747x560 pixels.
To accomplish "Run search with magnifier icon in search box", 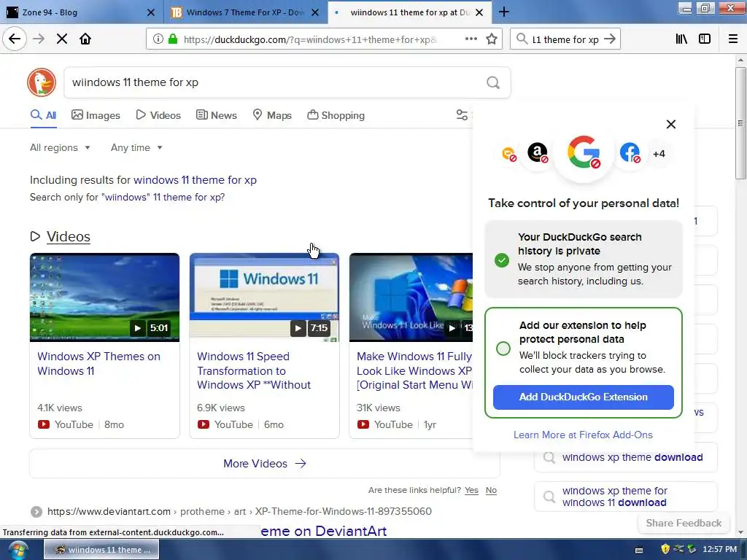I will (493, 83).
